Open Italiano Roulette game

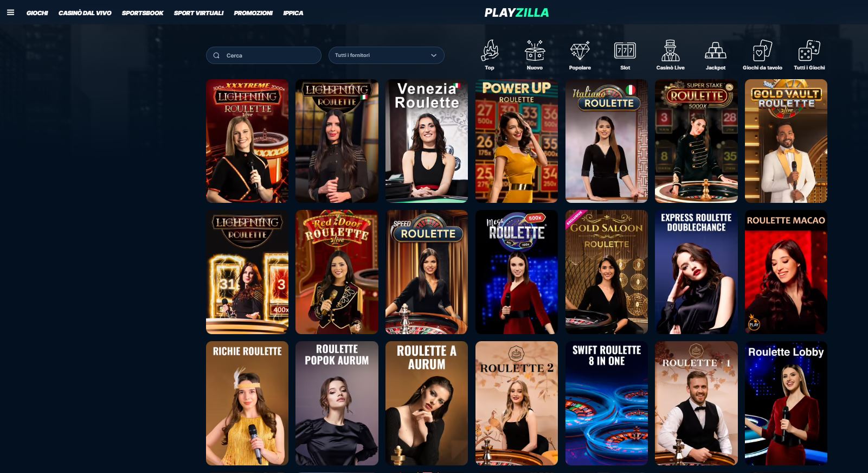point(607,141)
